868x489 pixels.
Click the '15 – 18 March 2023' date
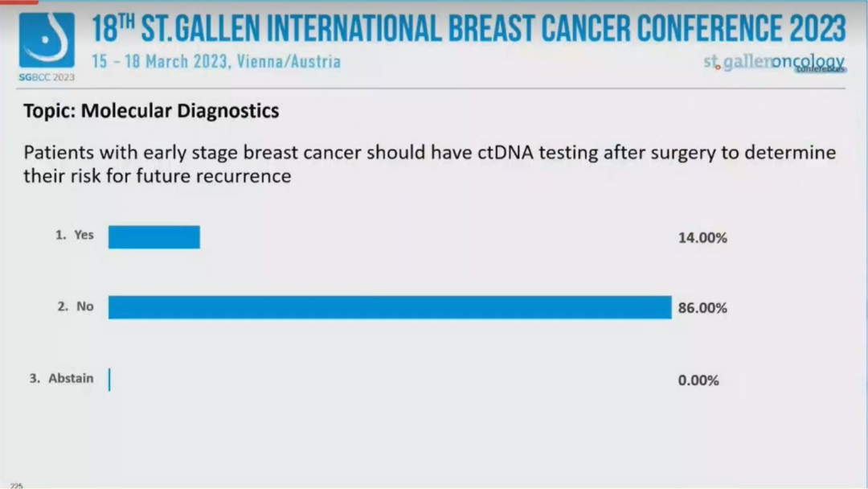click(159, 62)
